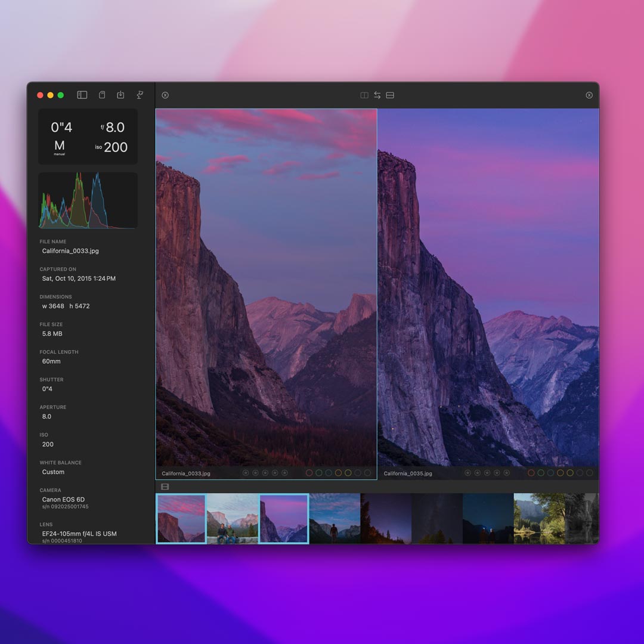Set fourth star rating on California_0033.jpg
644x644 pixels.
[x=275, y=473]
